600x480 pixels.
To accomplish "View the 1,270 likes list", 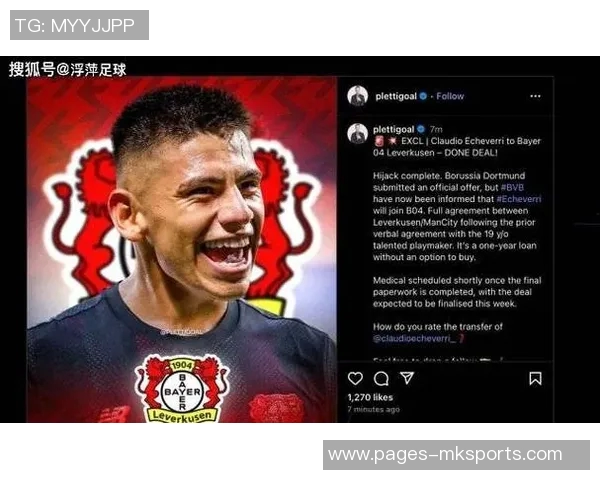I will click(370, 397).
